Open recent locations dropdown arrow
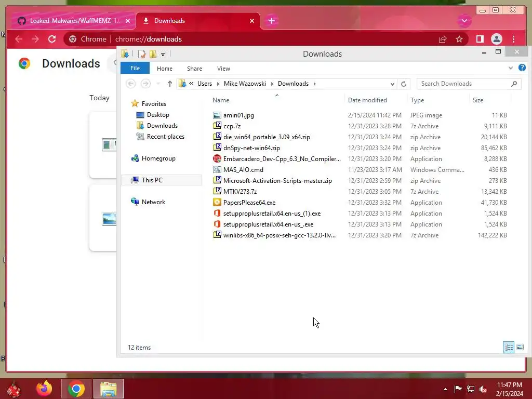Viewport: 532px width, 399px height. coord(158,84)
